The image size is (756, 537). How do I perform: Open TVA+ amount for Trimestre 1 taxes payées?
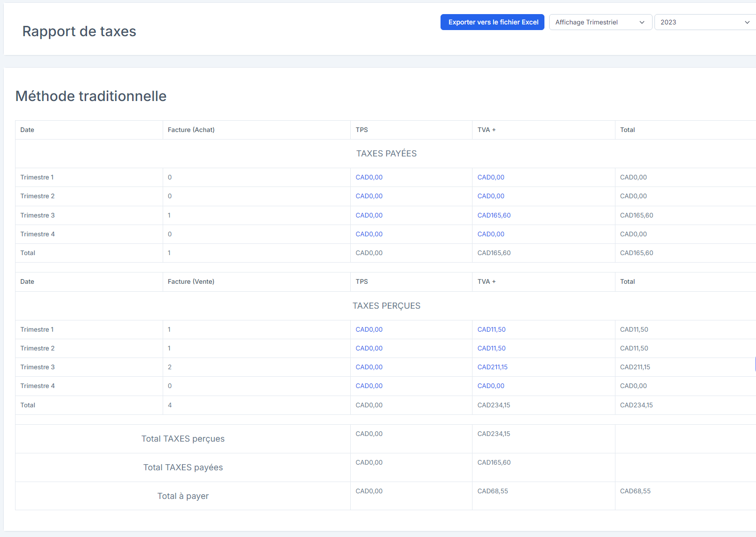pos(491,177)
